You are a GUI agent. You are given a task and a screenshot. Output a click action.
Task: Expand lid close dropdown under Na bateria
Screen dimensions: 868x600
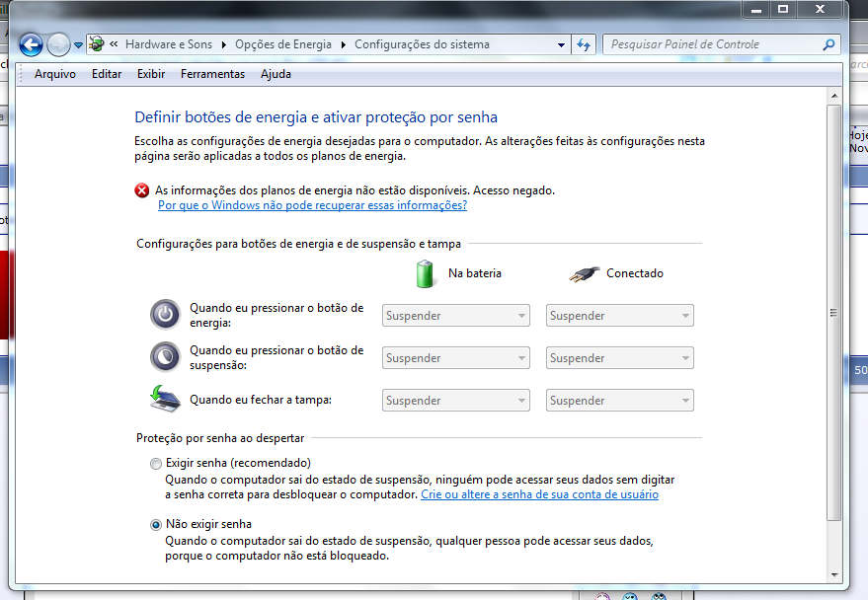click(x=456, y=401)
